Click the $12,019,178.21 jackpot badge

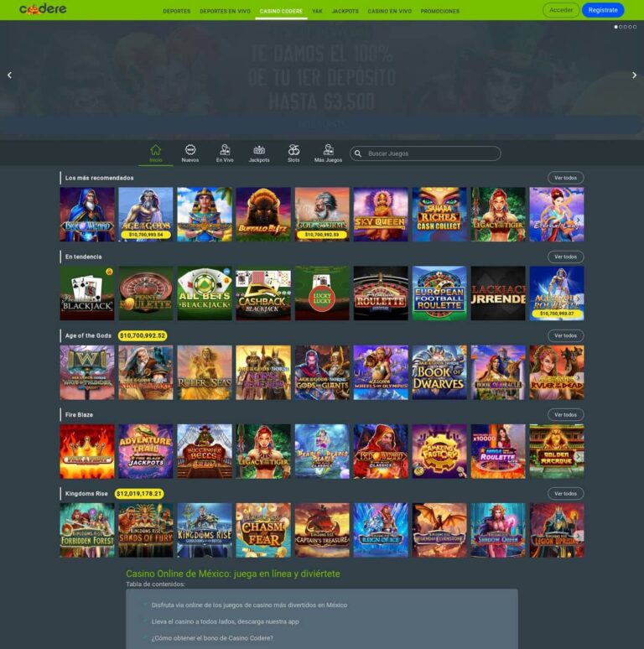point(139,494)
